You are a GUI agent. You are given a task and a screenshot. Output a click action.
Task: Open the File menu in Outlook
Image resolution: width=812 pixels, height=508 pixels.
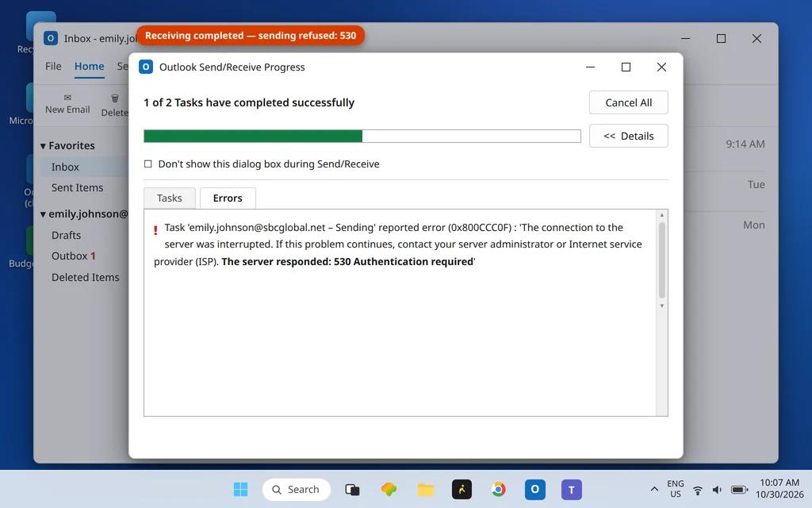[x=53, y=67]
